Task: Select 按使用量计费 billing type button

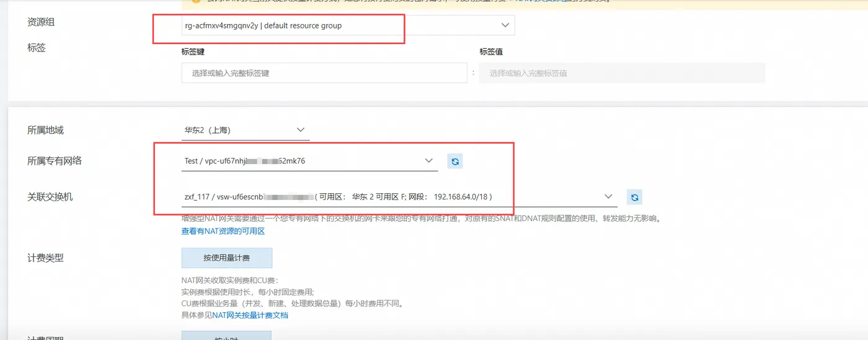Action: 227,258
